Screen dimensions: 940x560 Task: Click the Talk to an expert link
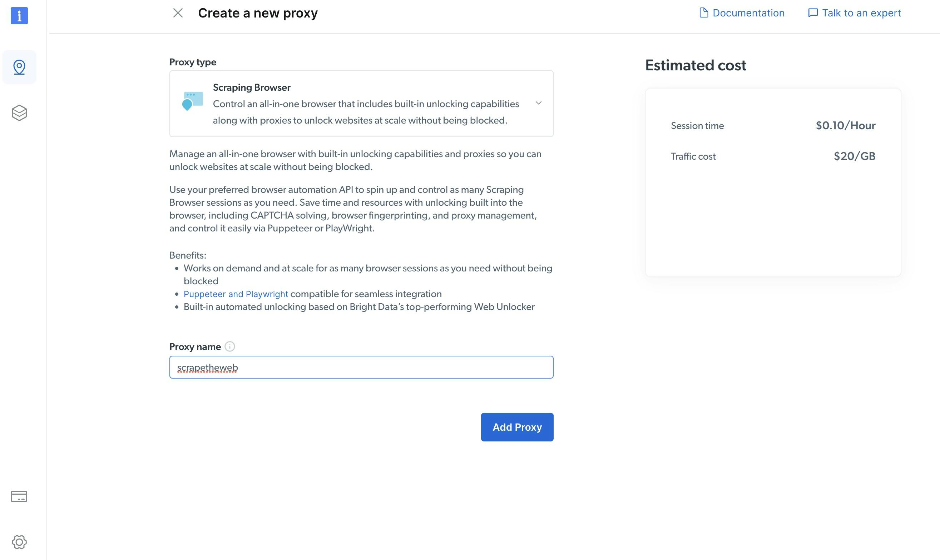point(861,13)
